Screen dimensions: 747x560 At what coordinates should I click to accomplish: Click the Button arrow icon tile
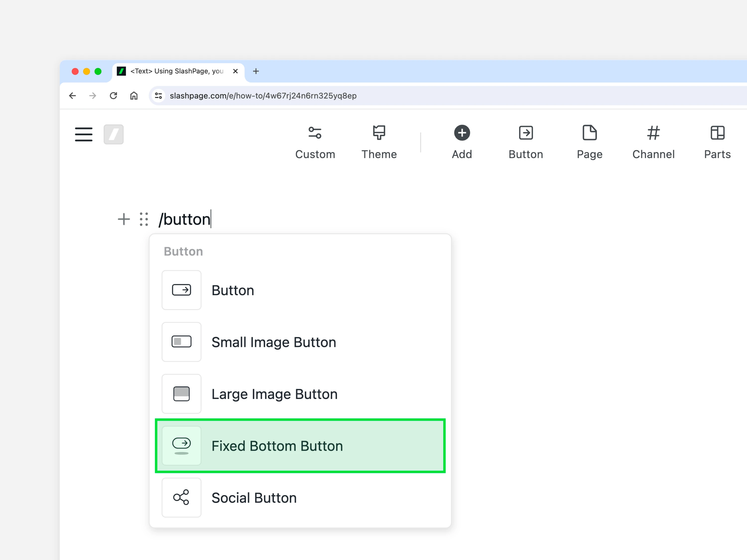click(x=181, y=290)
